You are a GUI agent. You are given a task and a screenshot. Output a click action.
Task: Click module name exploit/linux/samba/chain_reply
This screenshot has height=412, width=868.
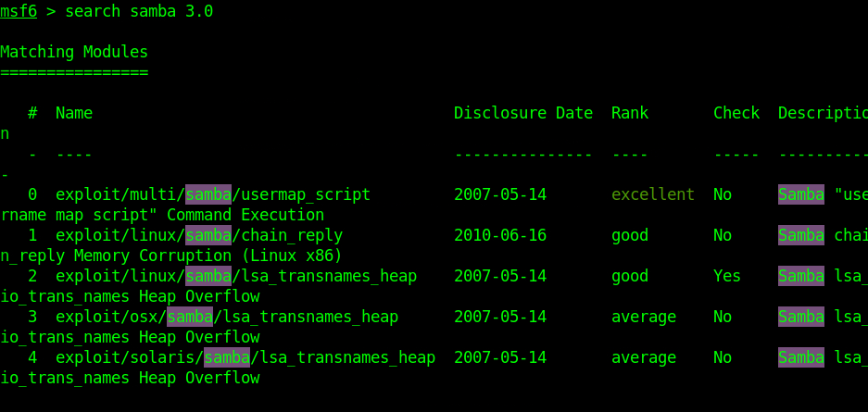pyautogui.click(x=199, y=235)
